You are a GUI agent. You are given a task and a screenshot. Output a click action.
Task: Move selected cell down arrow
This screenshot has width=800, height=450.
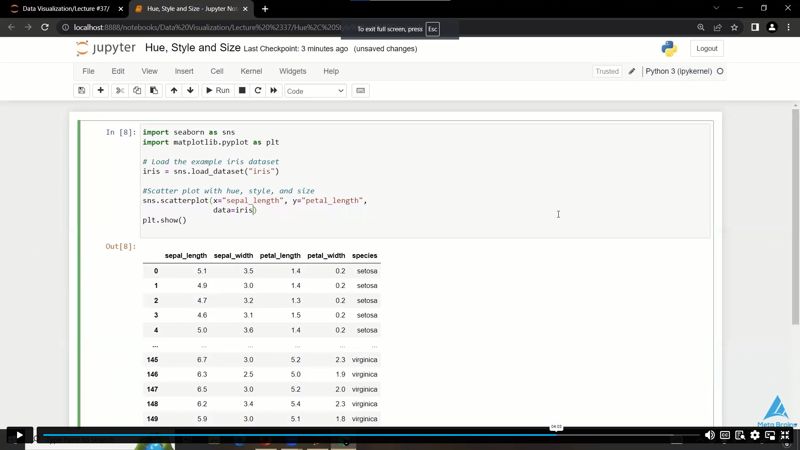190,91
